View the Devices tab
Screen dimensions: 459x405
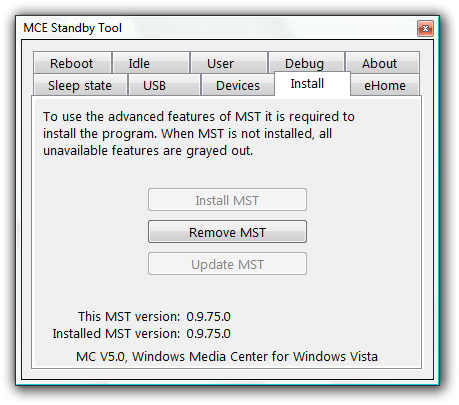coord(238,85)
